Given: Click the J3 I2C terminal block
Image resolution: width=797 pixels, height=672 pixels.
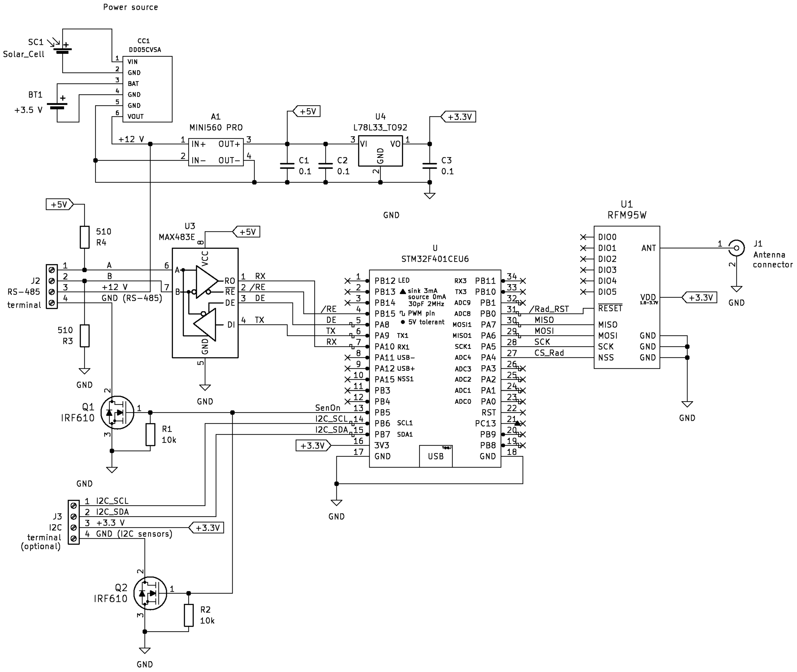Looking at the screenshot, I should pos(74,522).
